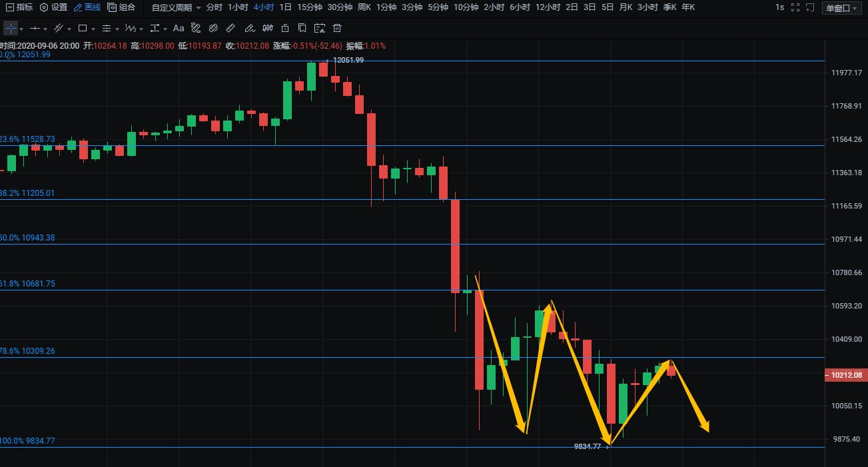
Task: Click the pattern drawing tool icon
Action: 196,29
